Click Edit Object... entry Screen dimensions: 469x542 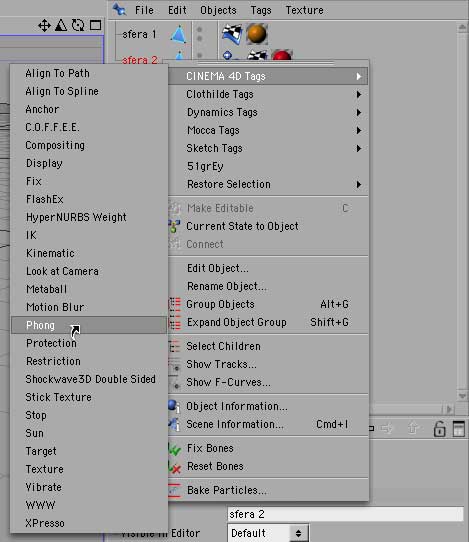(268, 268)
